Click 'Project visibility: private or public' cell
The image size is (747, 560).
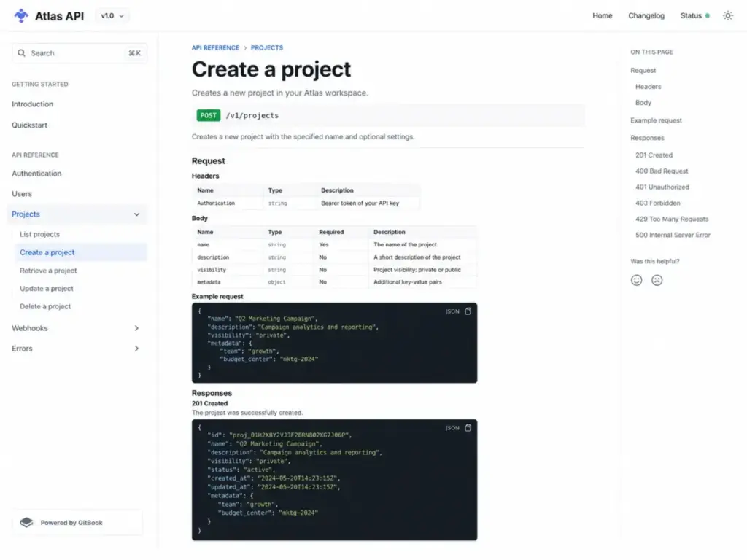click(417, 270)
